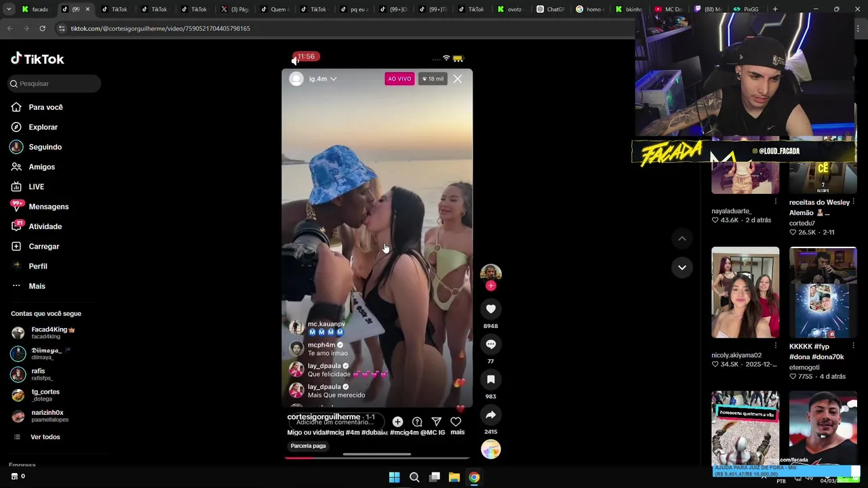Click the Pesquisar search field
Image resolution: width=868 pixels, height=488 pixels.
click(x=54, y=83)
